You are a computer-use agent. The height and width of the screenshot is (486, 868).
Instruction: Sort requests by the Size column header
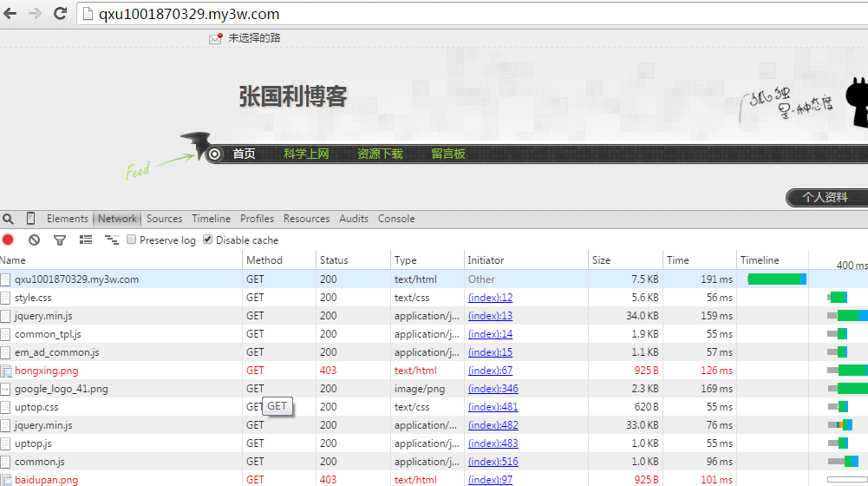(x=601, y=260)
